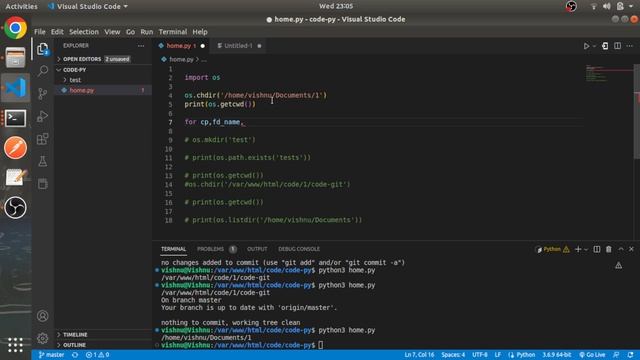640x360 pixels.
Task: Expand the TIMELINE section
Action: coord(104,335)
